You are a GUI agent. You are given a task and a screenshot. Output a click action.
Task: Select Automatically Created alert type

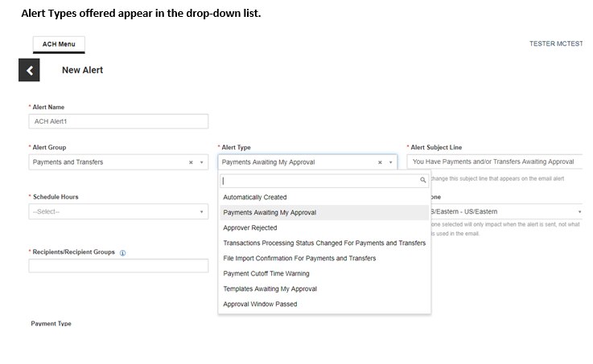[255, 197]
